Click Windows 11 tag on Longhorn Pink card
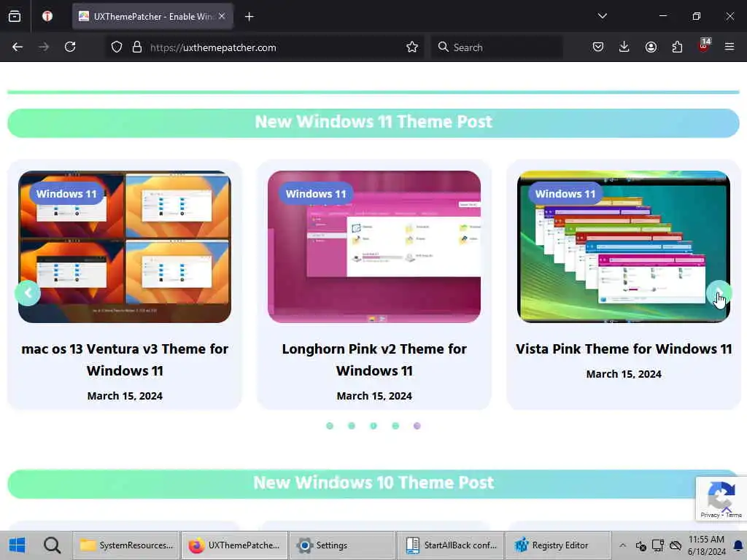This screenshot has height=560, width=747. (x=316, y=194)
